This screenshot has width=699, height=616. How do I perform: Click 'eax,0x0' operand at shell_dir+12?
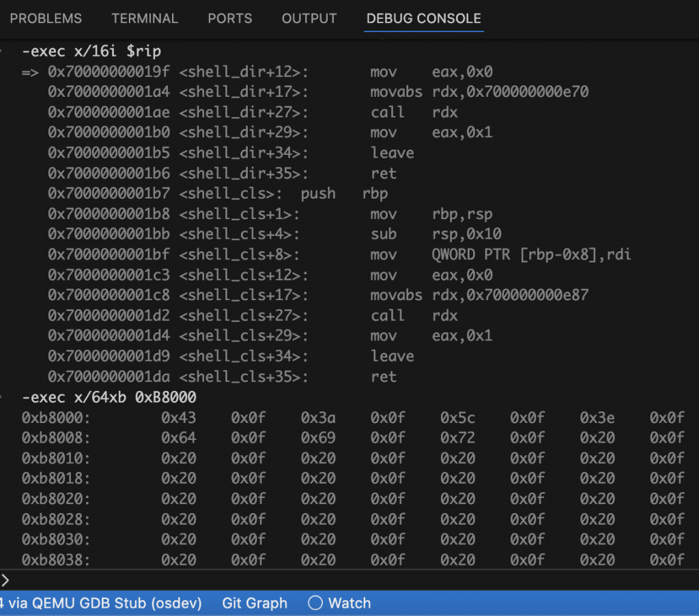(462, 72)
